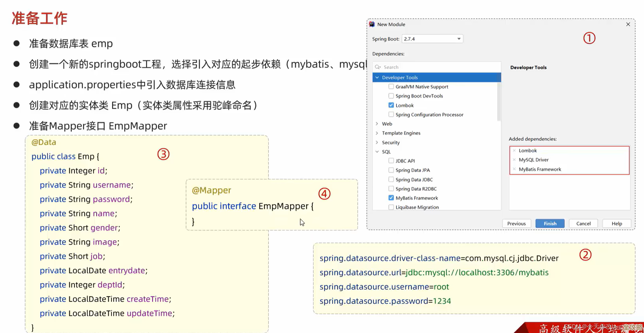Remove Lombok from added dependencies
644x333 pixels.
514,150
